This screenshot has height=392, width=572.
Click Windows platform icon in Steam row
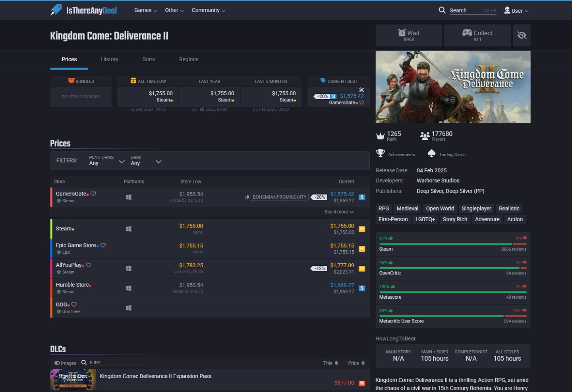tap(128, 229)
